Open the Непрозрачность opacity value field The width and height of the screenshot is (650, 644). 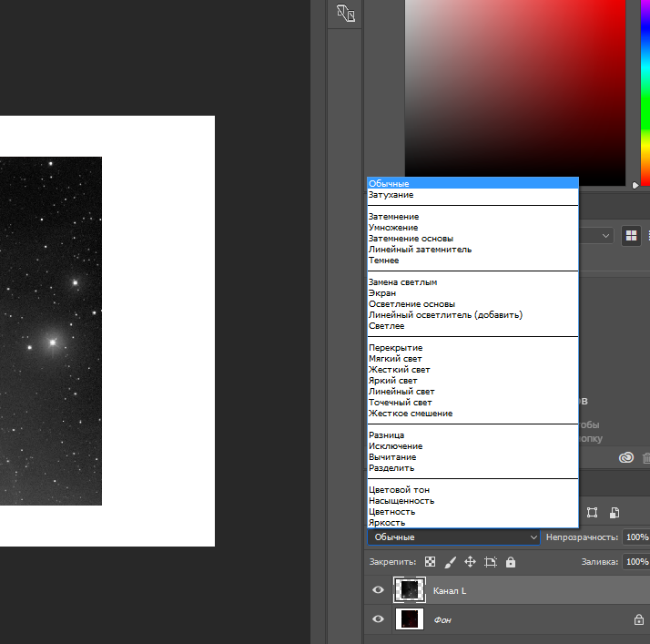tap(635, 537)
